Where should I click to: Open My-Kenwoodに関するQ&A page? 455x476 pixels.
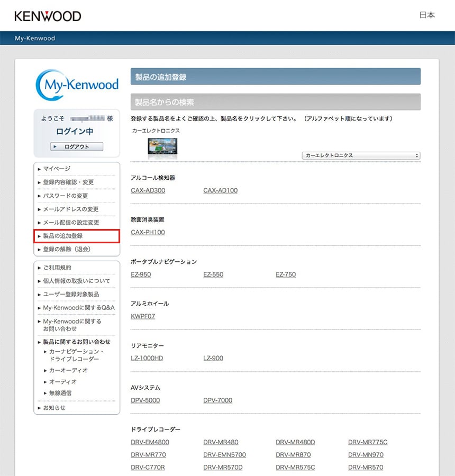coord(79,308)
